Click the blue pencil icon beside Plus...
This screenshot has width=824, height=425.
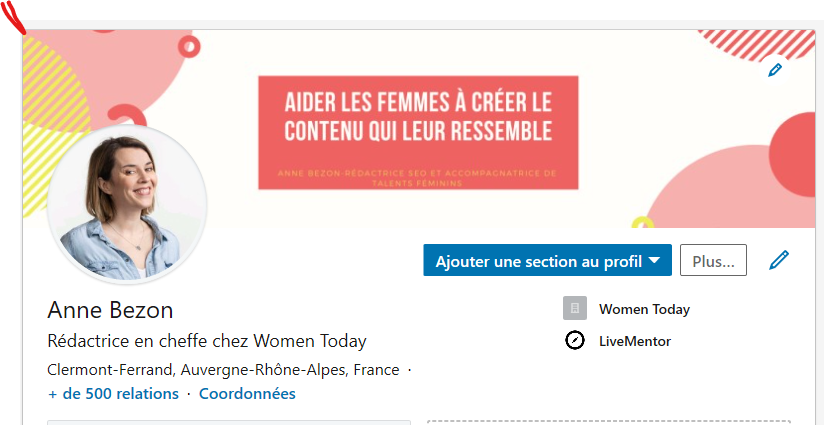(x=779, y=261)
